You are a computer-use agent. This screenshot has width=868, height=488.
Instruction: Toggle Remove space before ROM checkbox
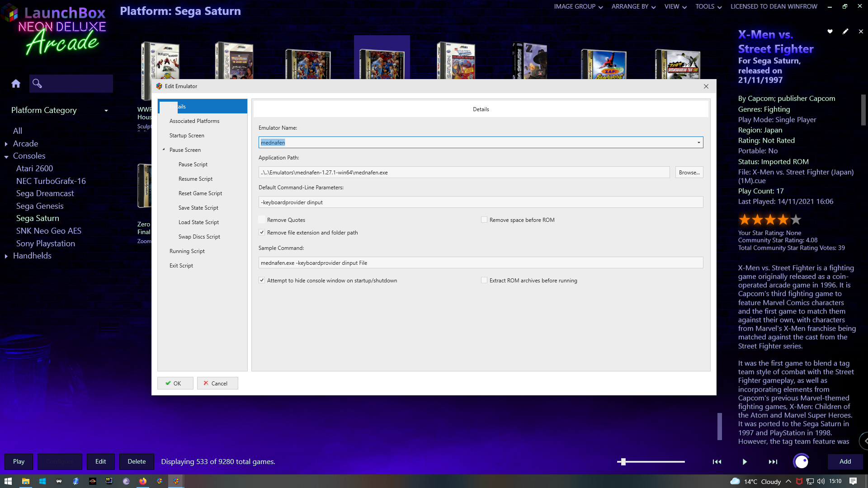(x=484, y=220)
